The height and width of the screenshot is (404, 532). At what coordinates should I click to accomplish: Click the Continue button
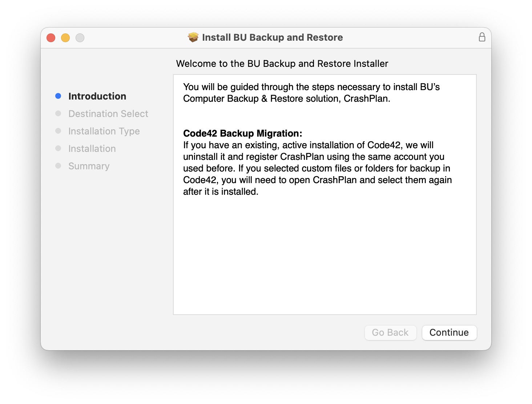(449, 332)
